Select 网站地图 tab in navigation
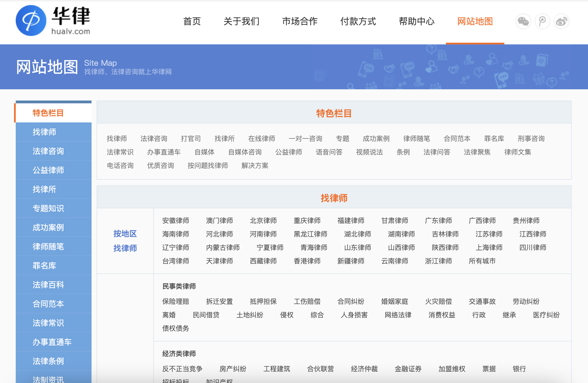This screenshot has width=588, height=383. [475, 21]
